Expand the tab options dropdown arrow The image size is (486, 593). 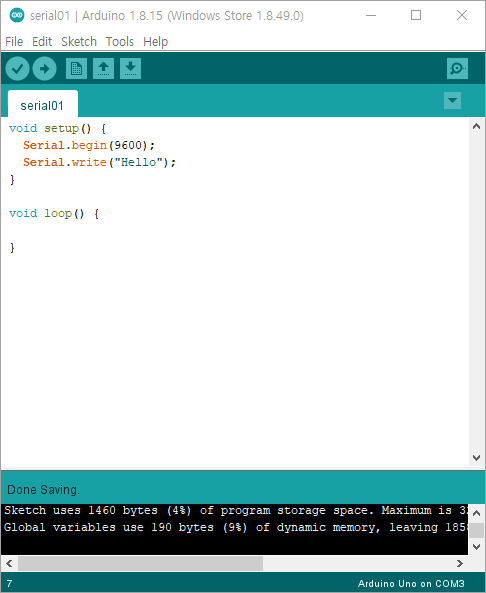[452, 101]
